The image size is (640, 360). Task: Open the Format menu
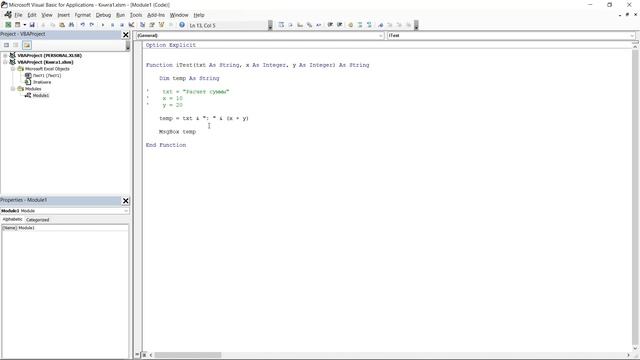pyautogui.click(x=83, y=15)
